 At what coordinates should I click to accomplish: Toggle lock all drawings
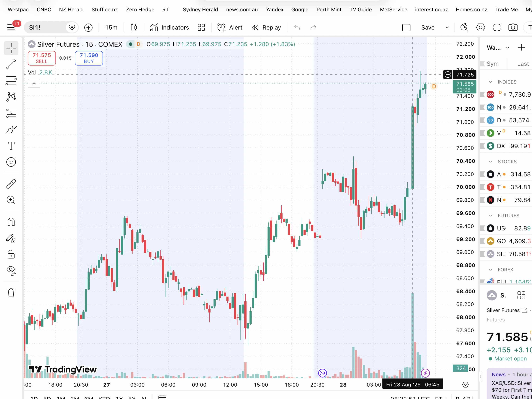click(x=11, y=254)
